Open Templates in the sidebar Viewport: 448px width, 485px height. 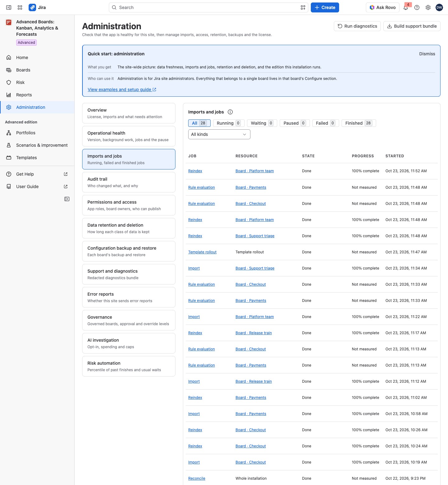pyautogui.click(x=37, y=158)
